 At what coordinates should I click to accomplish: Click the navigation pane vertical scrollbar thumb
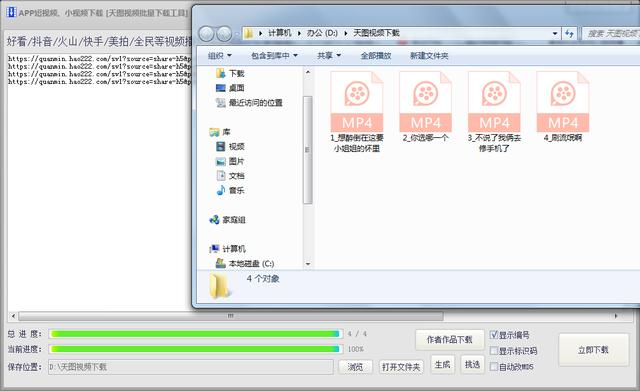click(308, 150)
